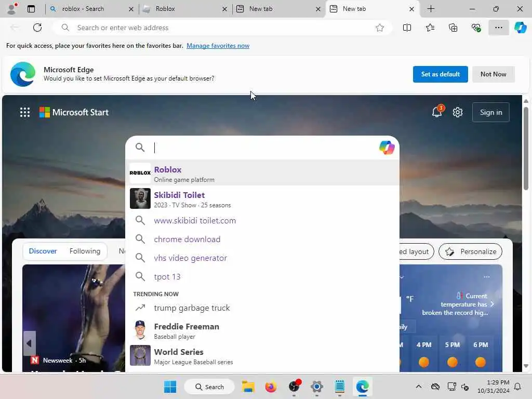Select the Skibidi Toilet suggestion
Viewport: 532px width, 399px height.
[262, 198]
